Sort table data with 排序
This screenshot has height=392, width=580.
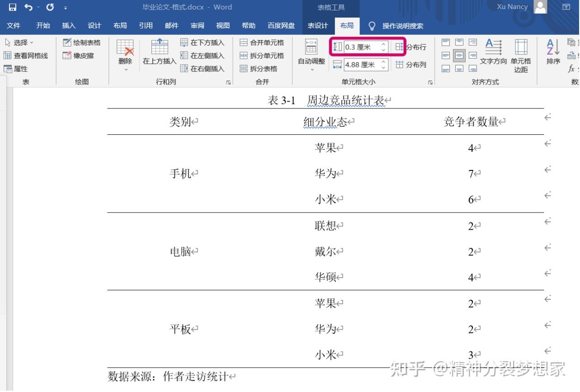coord(553,52)
